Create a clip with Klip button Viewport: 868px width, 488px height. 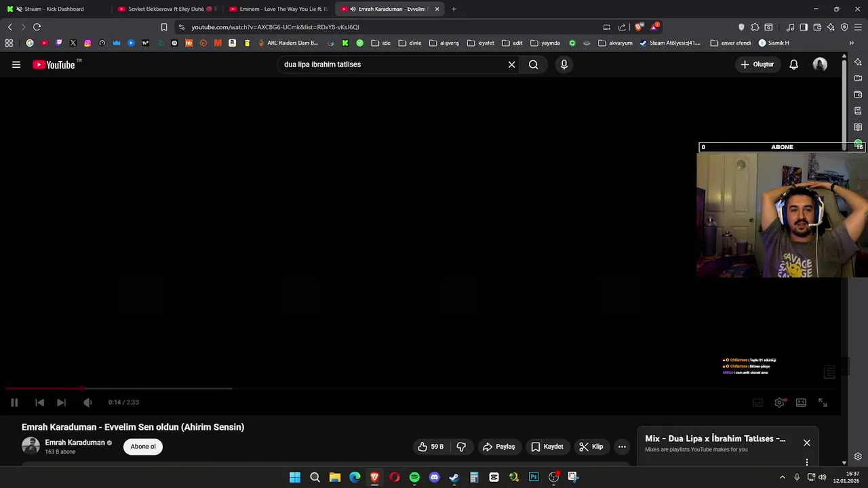(x=591, y=447)
